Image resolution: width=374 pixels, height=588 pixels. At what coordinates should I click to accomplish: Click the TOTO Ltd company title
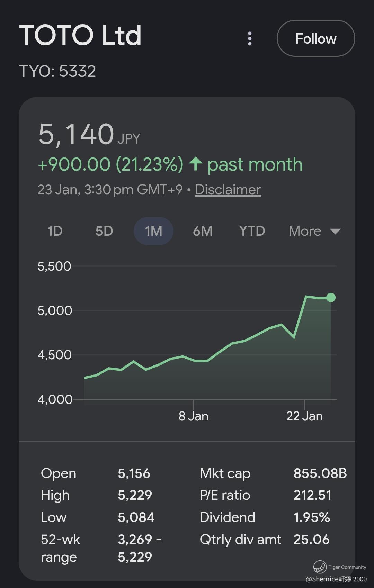tap(80, 35)
